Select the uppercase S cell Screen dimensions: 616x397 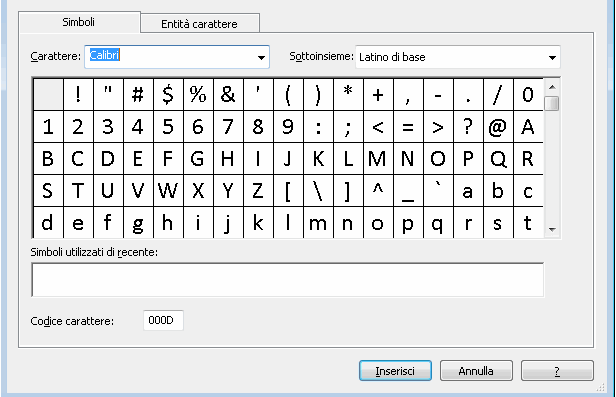click(x=48, y=191)
